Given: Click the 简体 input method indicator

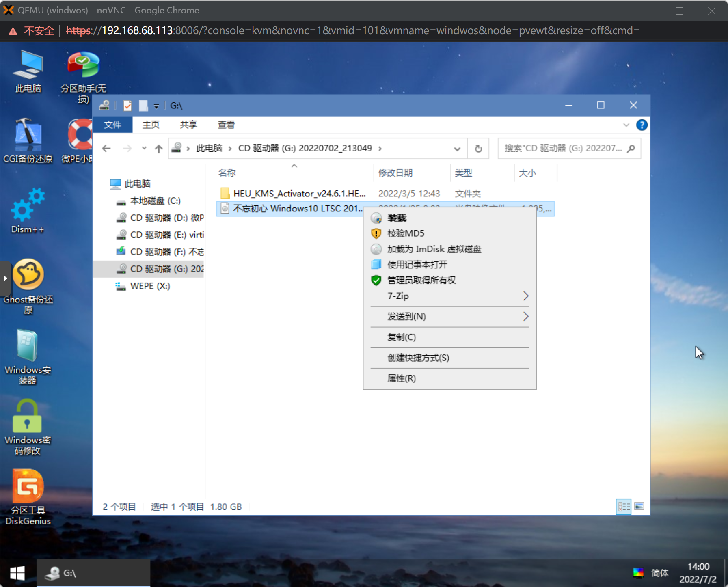Looking at the screenshot, I should (x=659, y=573).
